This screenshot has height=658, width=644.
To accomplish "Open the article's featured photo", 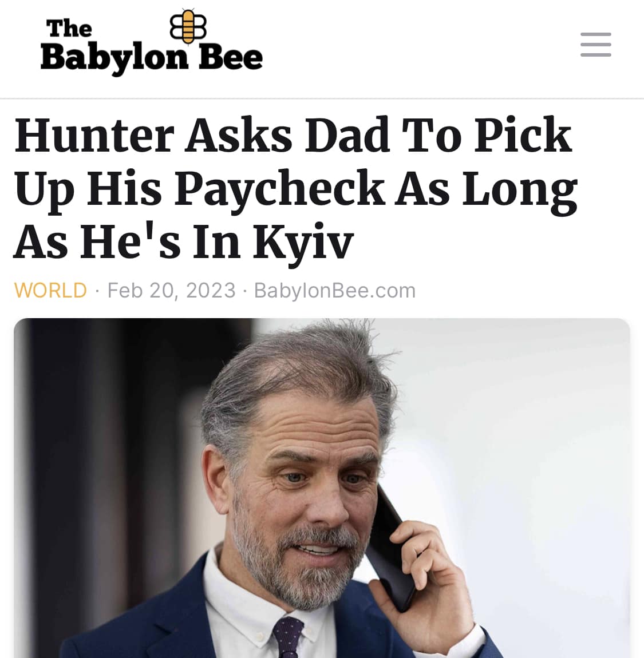I will click(x=322, y=488).
